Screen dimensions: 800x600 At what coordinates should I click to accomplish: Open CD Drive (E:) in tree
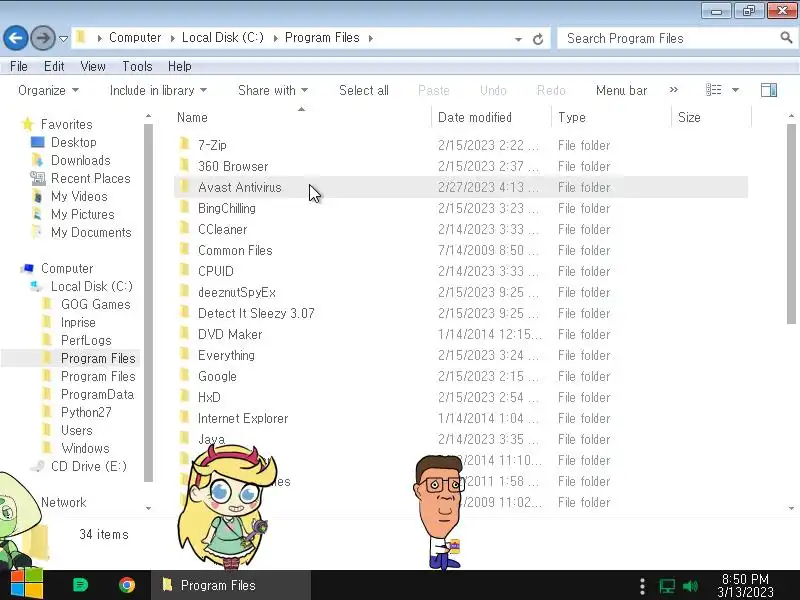pyautogui.click(x=88, y=466)
